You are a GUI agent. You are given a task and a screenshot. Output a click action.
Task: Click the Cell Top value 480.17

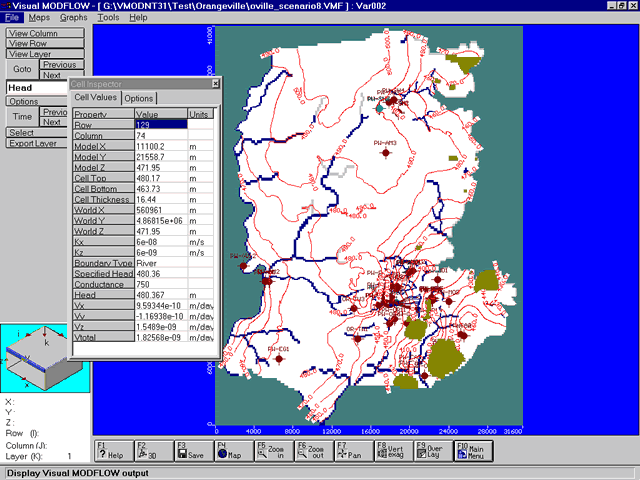(161, 178)
